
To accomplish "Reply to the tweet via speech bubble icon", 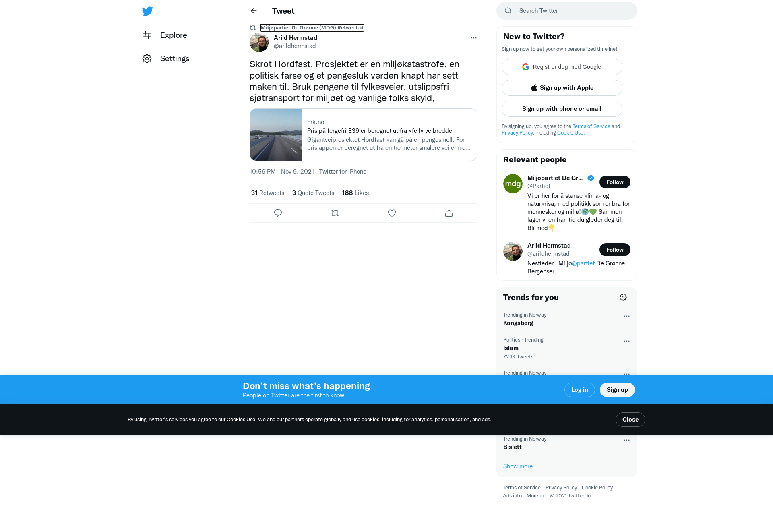I will click(x=278, y=213).
